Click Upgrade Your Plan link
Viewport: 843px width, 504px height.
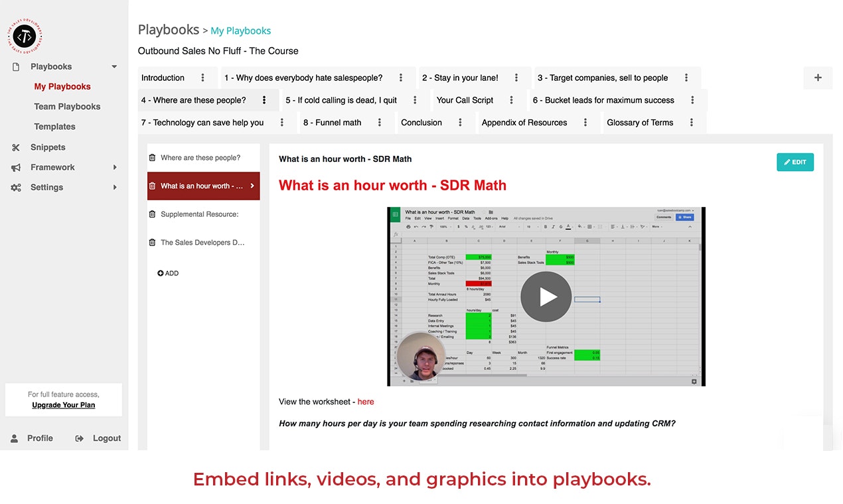pyautogui.click(x=64, y=405)
